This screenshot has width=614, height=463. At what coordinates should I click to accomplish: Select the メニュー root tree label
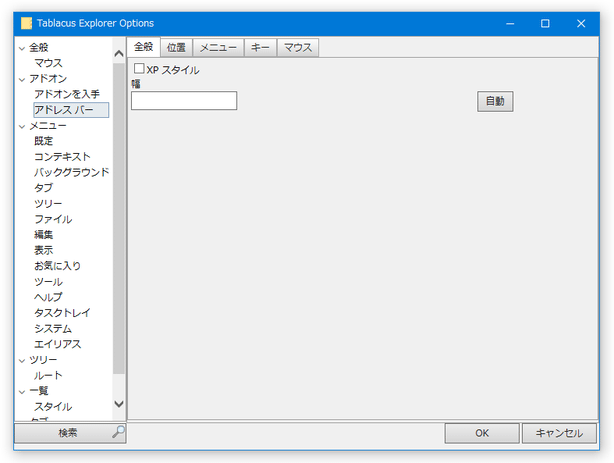(x=48, y=126)
